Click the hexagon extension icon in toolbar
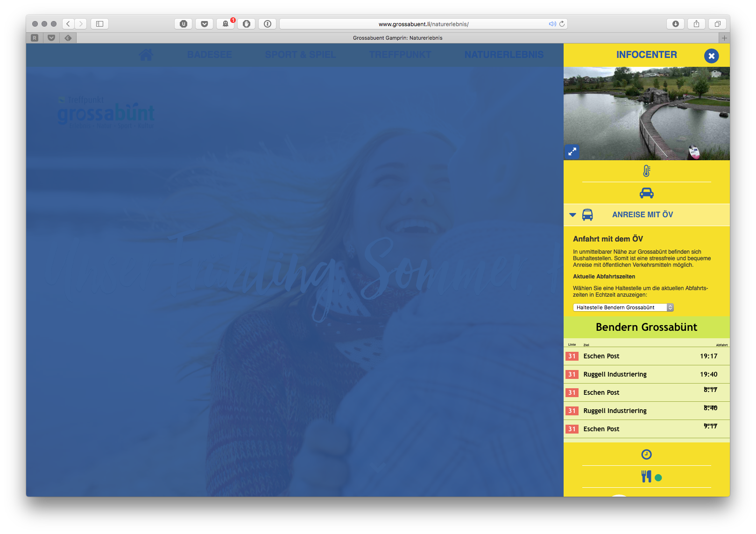The height and width of the screenshot is (534, 756). click(247, 24)
